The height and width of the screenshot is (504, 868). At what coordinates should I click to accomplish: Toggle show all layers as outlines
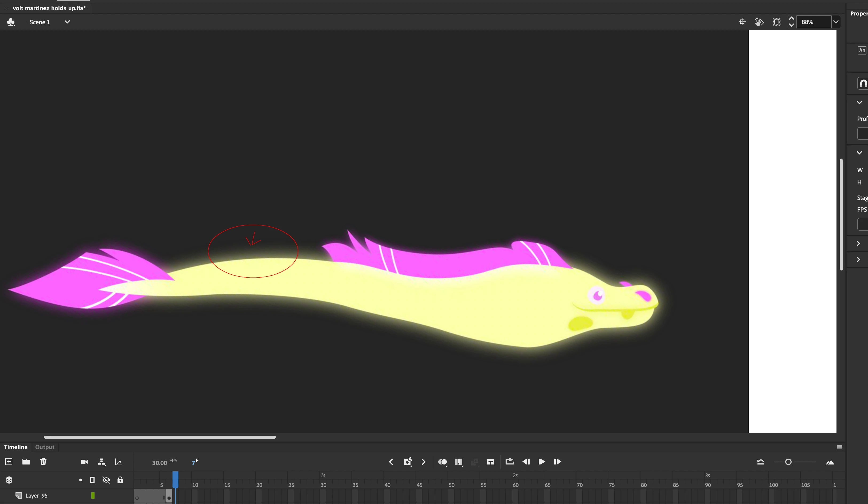point(92,480)
